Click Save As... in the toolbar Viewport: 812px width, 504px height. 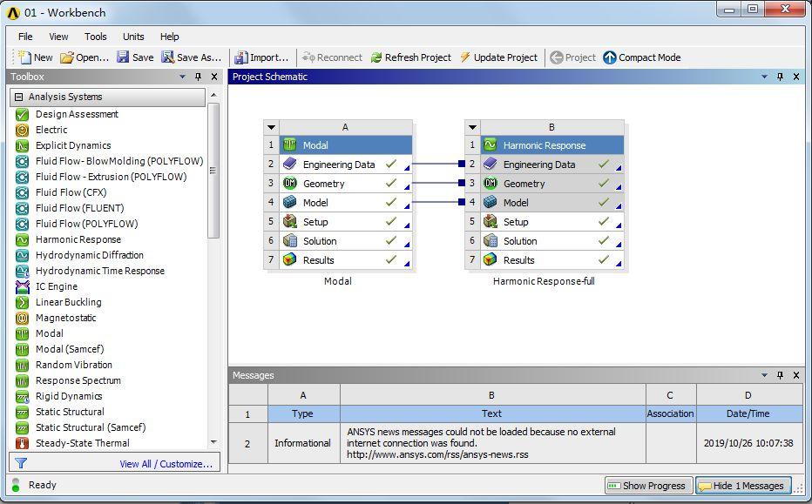click(191, 57)
